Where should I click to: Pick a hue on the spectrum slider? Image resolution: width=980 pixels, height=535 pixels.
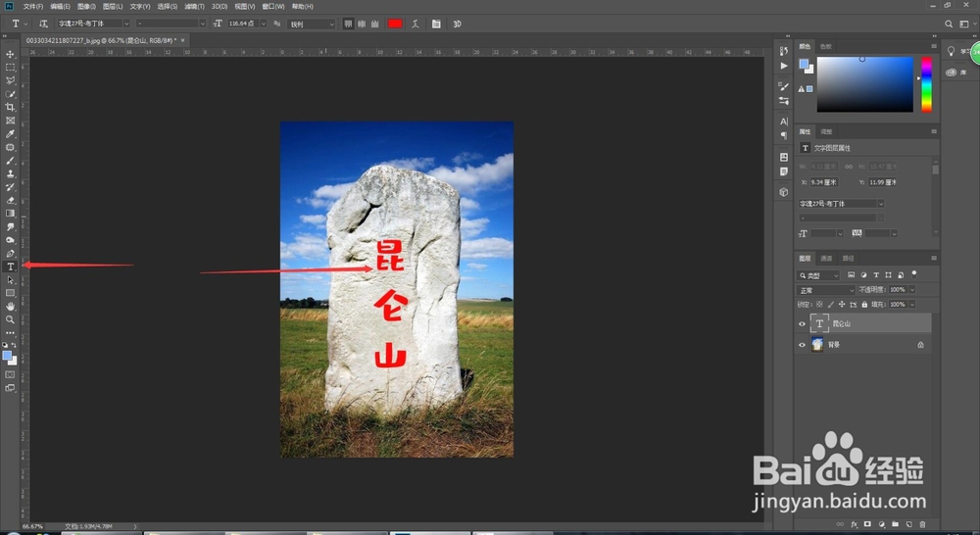(926, 84)
